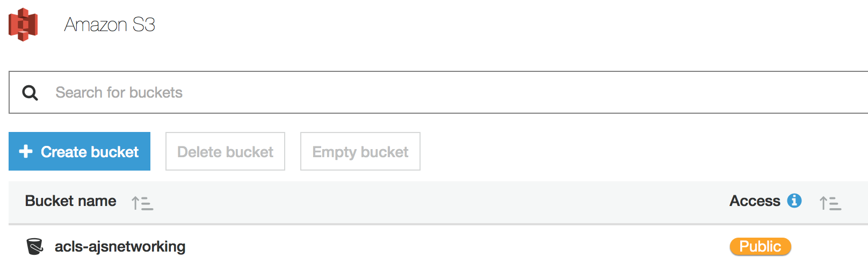Viewport: 868px width, 265px height.
Task: Click the Create bucket button
Action: tap(79, 151)
